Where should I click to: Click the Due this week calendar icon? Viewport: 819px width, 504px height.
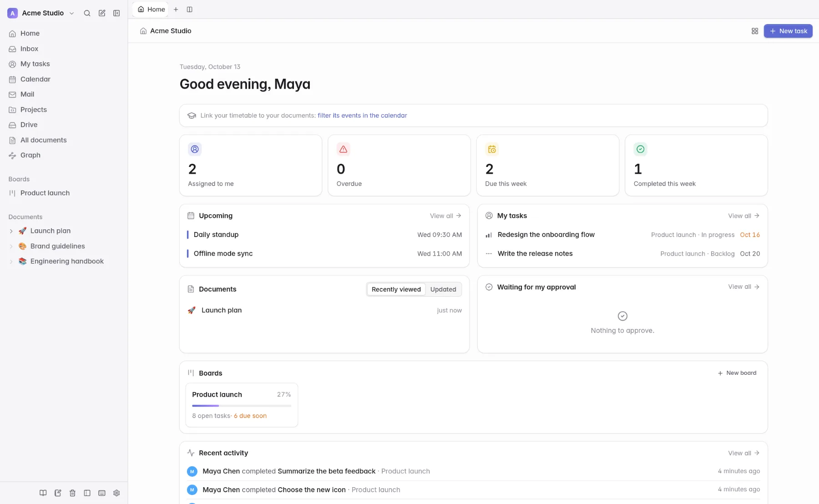coord(492,149)
